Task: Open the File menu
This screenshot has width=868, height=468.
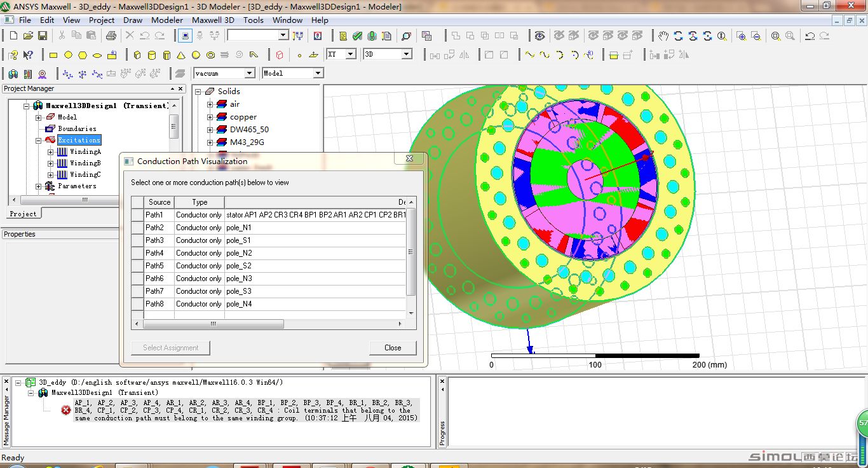Action: 25,20
